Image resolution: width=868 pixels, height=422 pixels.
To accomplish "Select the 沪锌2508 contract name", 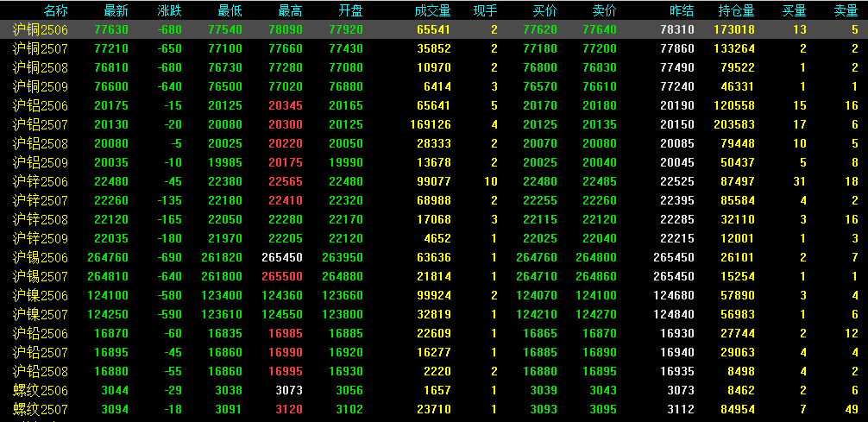I will click(x=41, y=220).
